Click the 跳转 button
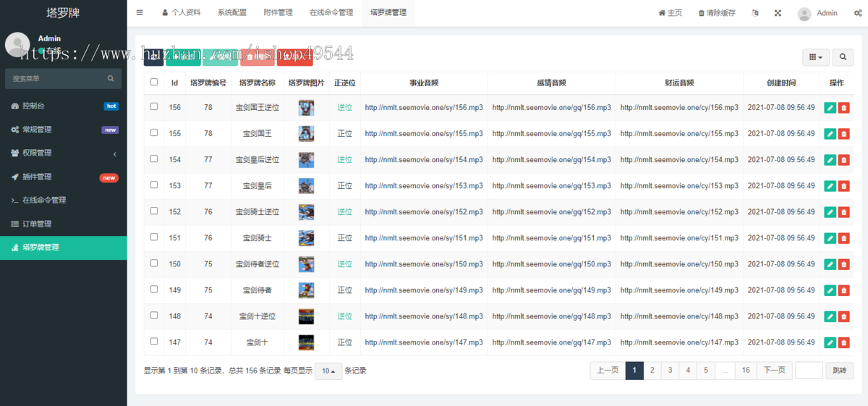Viewport: 868px width, 406px height. [x=839, y=371]
